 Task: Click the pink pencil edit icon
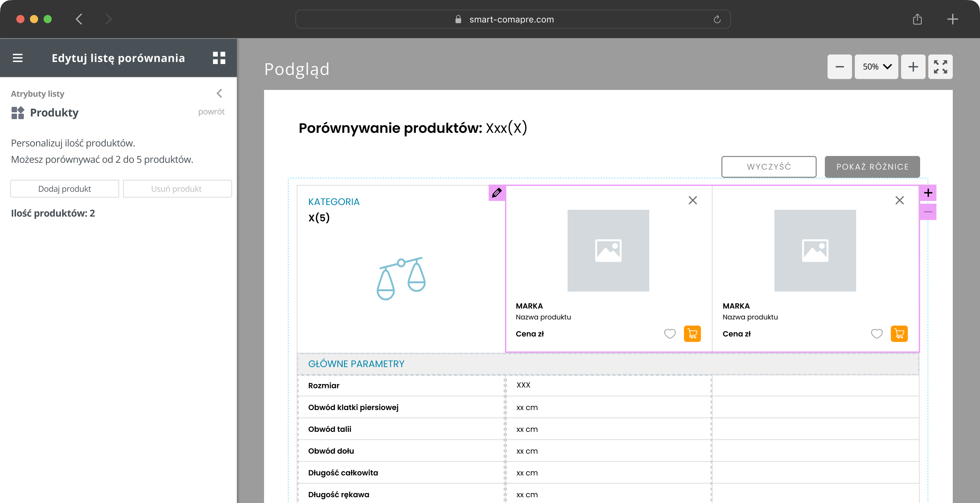click(x=496, y=193)
